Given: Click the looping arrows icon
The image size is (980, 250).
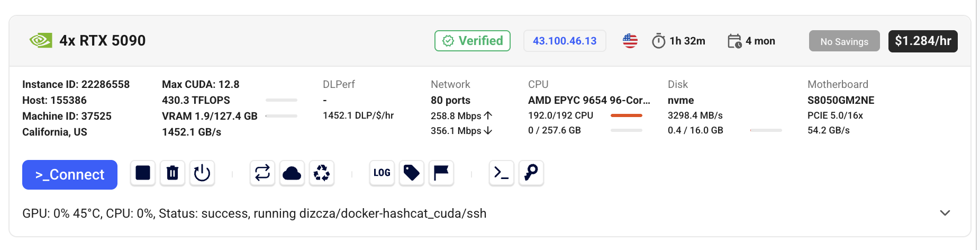Looking at the screenshot, I should (262, 173).
